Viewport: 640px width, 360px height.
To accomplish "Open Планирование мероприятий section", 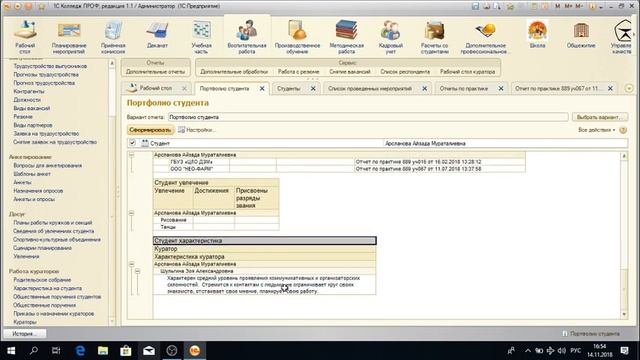I will (x=69, y=38).
